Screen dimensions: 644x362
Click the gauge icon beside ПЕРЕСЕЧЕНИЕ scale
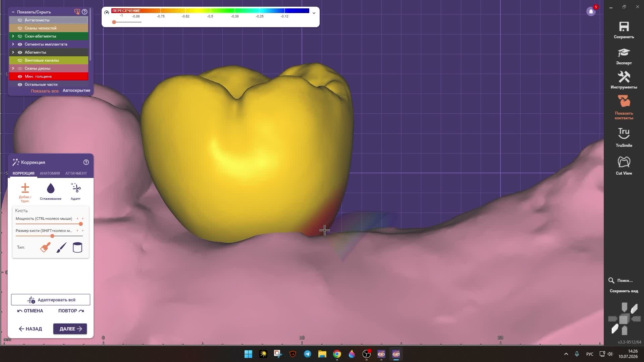pos(107,12)
